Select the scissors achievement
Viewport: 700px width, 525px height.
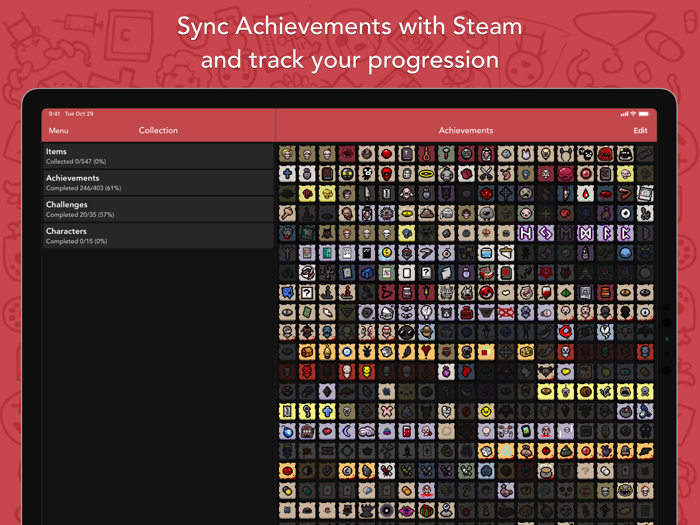(x=486, y=174)
